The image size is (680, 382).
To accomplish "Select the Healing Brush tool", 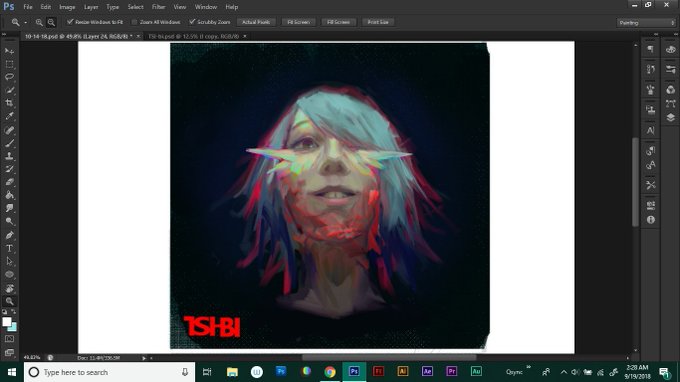I will [9, 130].
